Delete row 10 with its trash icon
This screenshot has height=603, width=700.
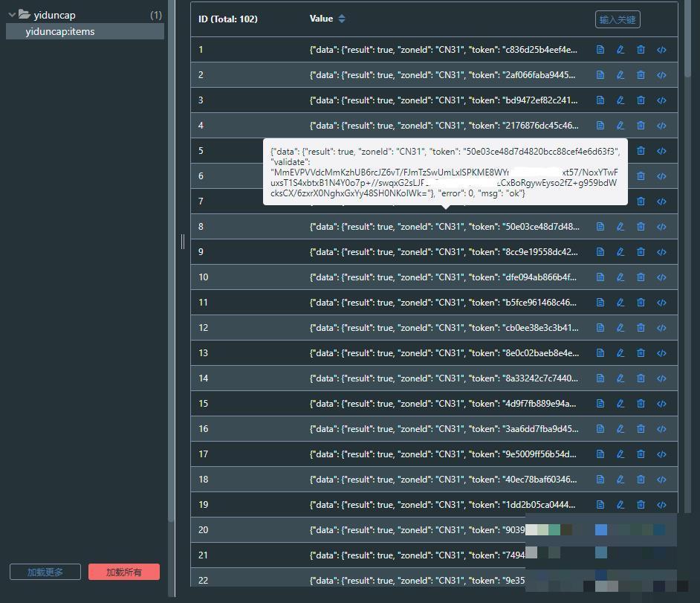point(641,277)
